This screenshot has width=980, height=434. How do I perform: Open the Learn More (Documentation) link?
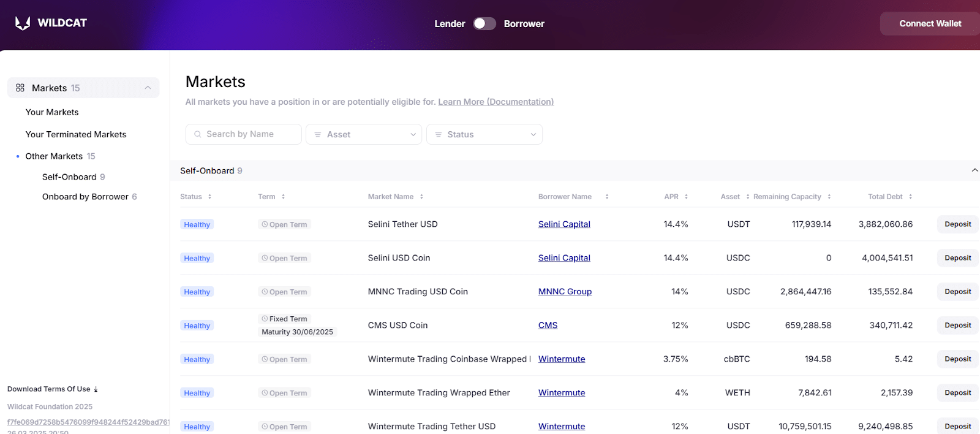click(496, 102)
